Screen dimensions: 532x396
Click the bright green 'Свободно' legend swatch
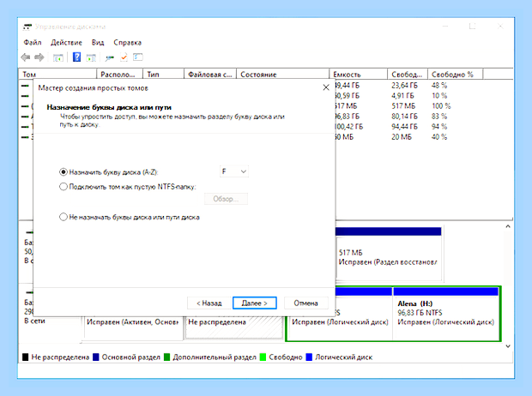pos(263,357)
